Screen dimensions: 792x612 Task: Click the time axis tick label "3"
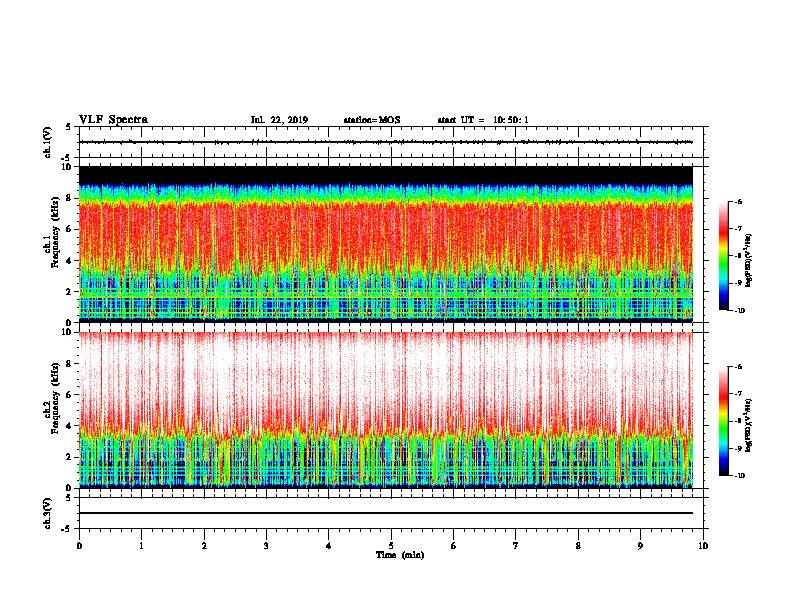coord(266,546)
